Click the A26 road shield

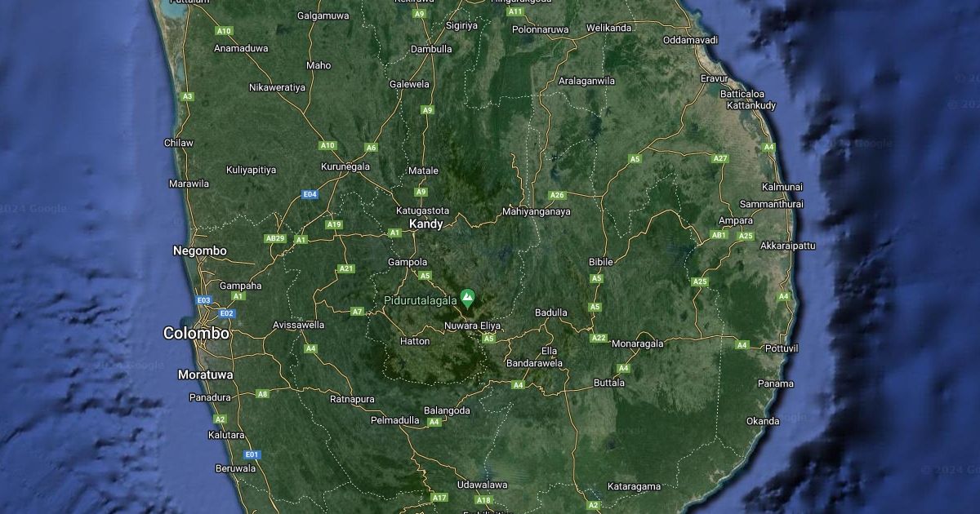pos(557,195)
